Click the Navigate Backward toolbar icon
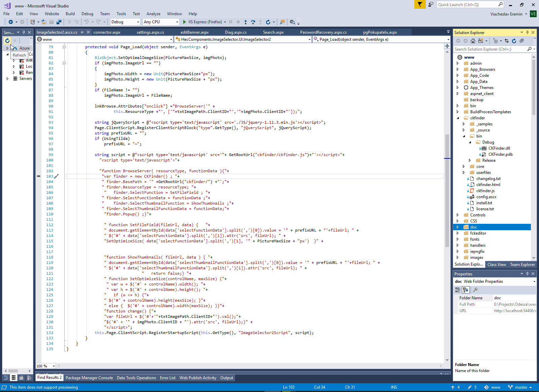The height and width of the screenshot is (392, 539). 11,22
